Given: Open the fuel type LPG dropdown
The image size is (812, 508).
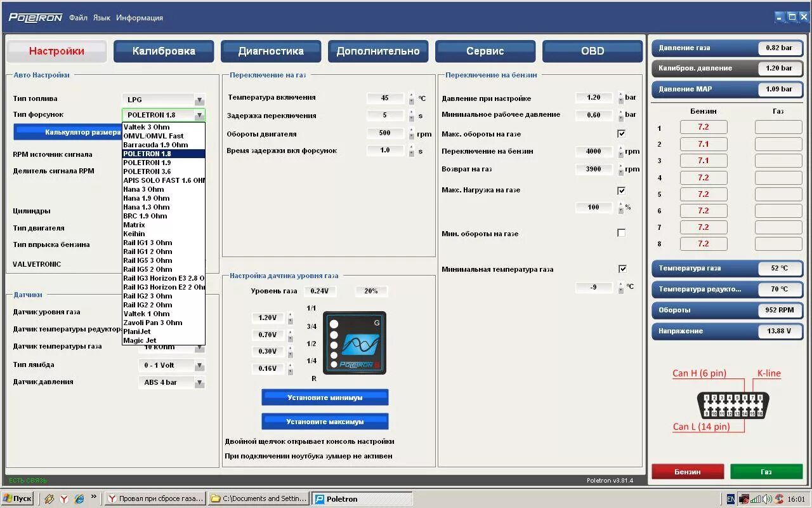Looking at the screenshot, I should click(199, 100).
